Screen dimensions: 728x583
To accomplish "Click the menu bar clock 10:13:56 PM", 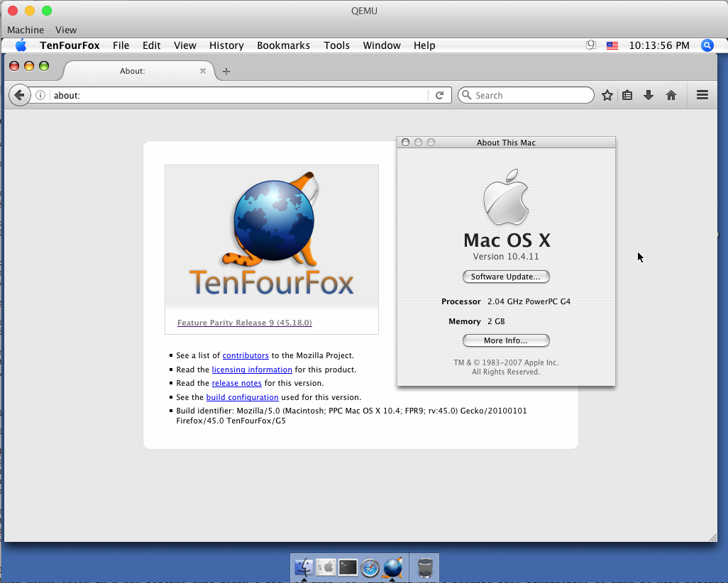I will pos(659,45).
